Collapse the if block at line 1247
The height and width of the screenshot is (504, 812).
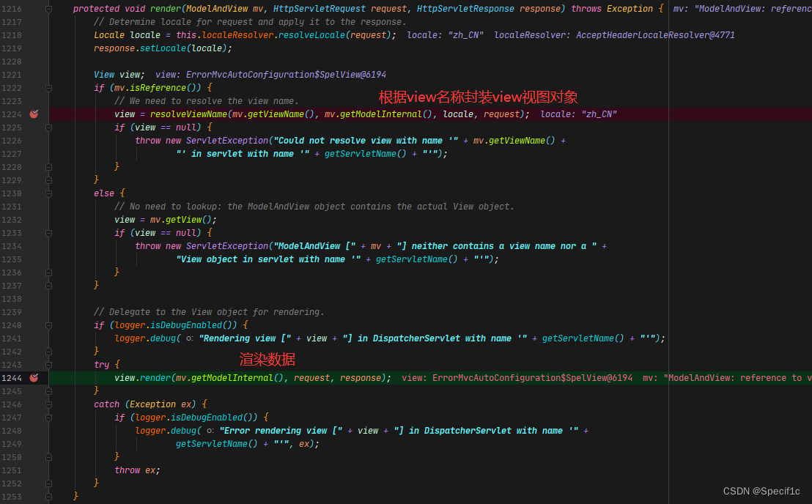tap(48, 418)
